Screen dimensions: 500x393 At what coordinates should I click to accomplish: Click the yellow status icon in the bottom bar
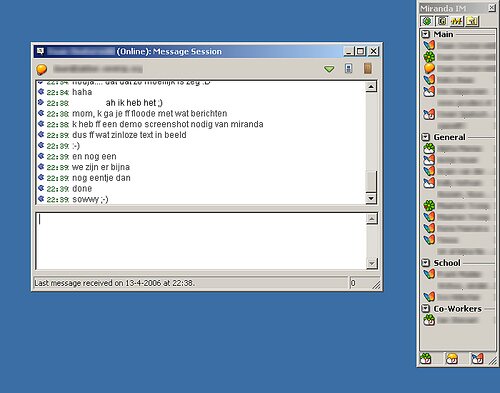452,359
